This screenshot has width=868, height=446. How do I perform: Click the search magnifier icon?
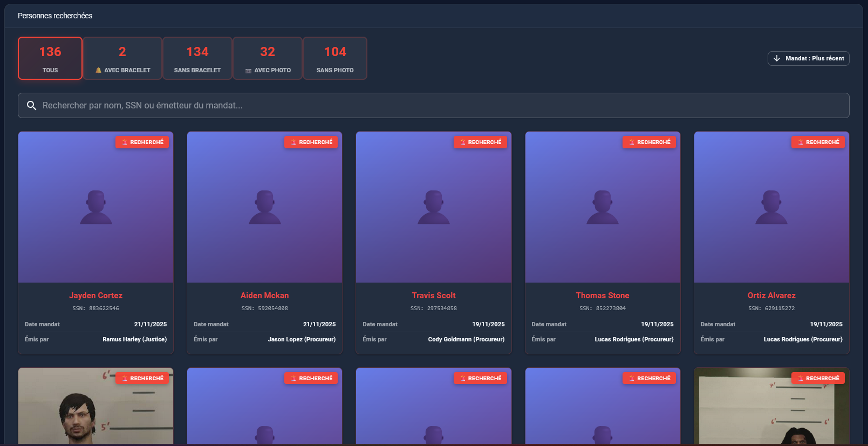tap(32, 106)
